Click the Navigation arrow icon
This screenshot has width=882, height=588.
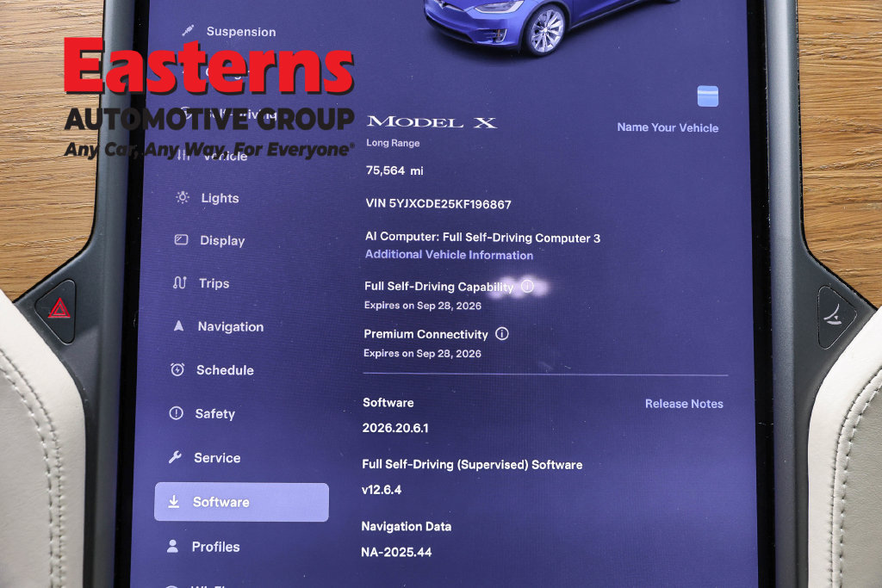pyautogui.click(x=178, y=326)
